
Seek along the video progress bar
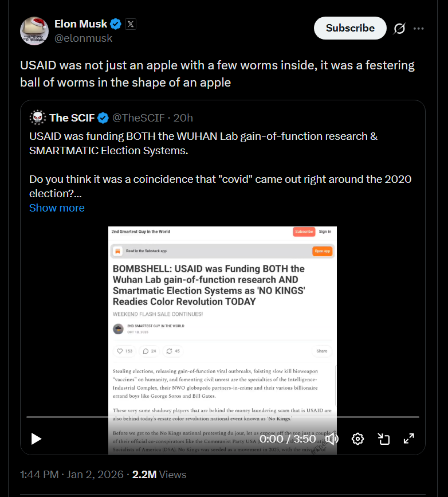coord(223,417)
